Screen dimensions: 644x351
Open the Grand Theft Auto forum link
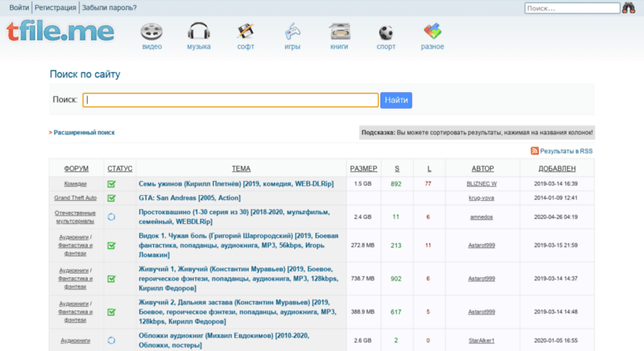[x=75, y=197]
